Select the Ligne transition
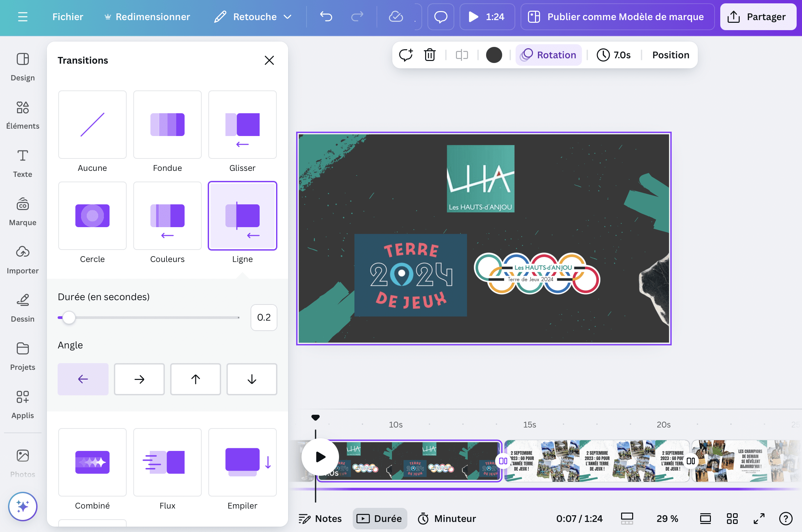 point(242,215)
